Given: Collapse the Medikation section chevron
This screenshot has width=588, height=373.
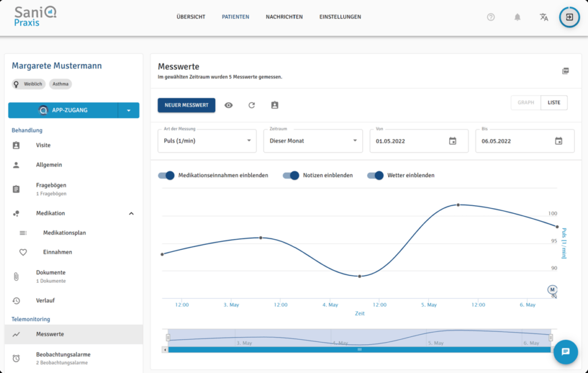Looking at the screenshot, I should click(131, 214).
